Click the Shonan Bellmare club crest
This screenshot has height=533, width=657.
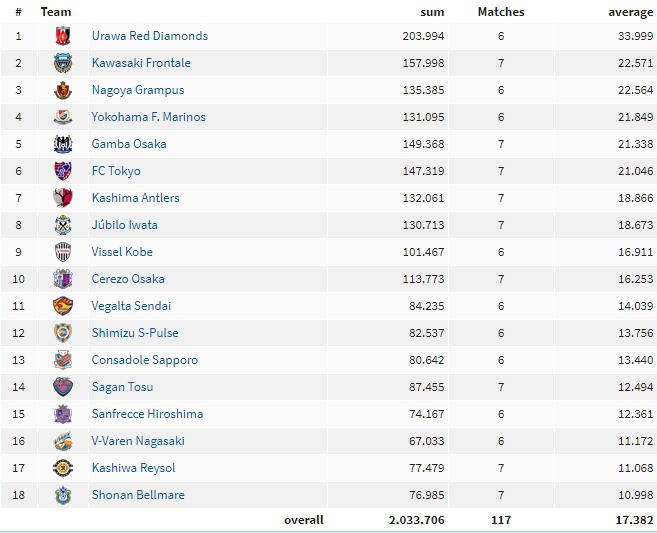[x=63, y=495]
